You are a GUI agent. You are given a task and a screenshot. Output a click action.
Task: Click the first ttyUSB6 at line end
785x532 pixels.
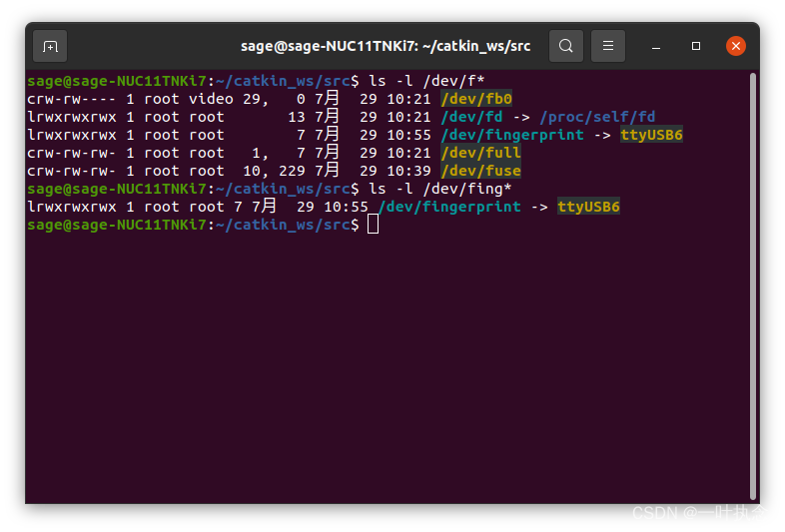651,135
